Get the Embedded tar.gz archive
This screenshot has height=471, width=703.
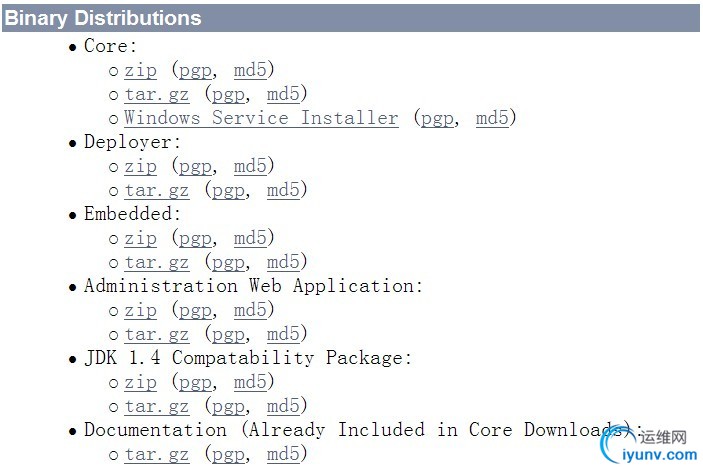pyautogui.click(x=156, y=263)
